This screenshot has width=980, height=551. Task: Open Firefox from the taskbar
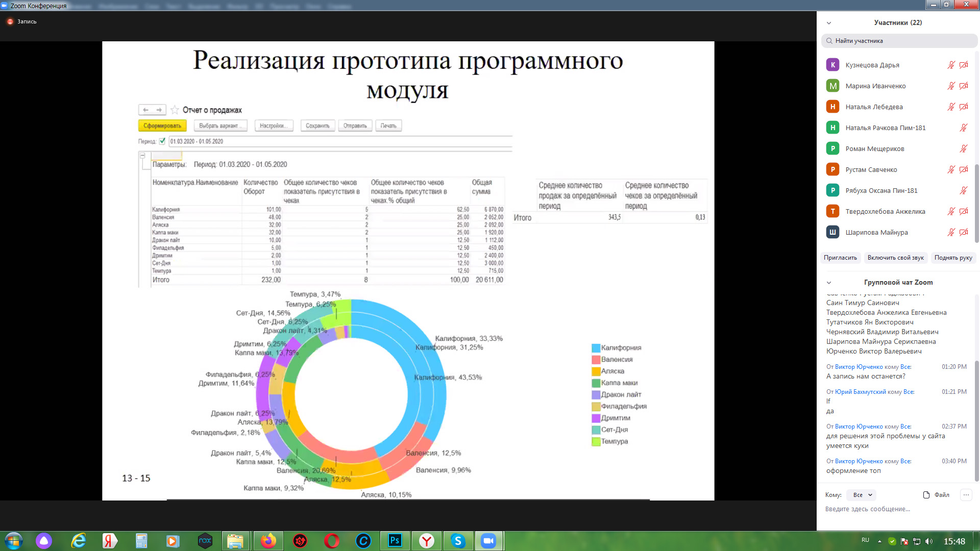point(268,541)
